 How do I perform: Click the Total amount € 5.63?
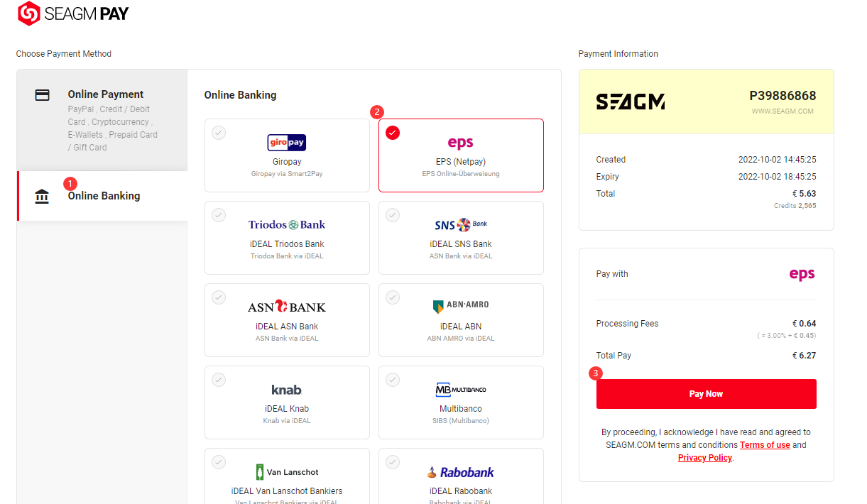tap(804, 194)
